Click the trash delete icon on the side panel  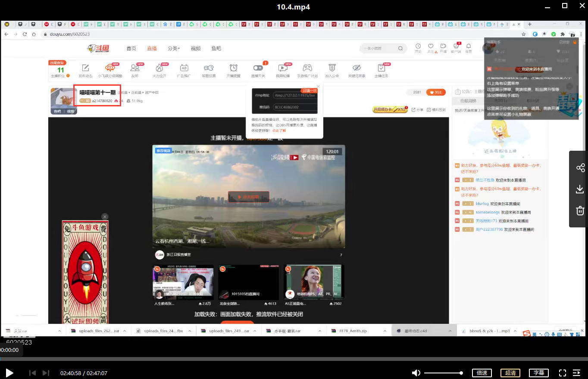580,211
